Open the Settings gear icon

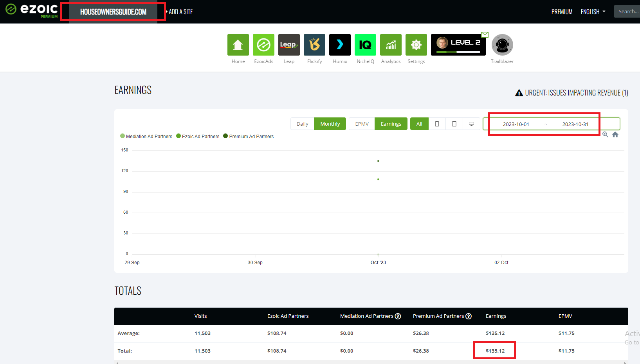pyautogui.click(x=416, y=45)
